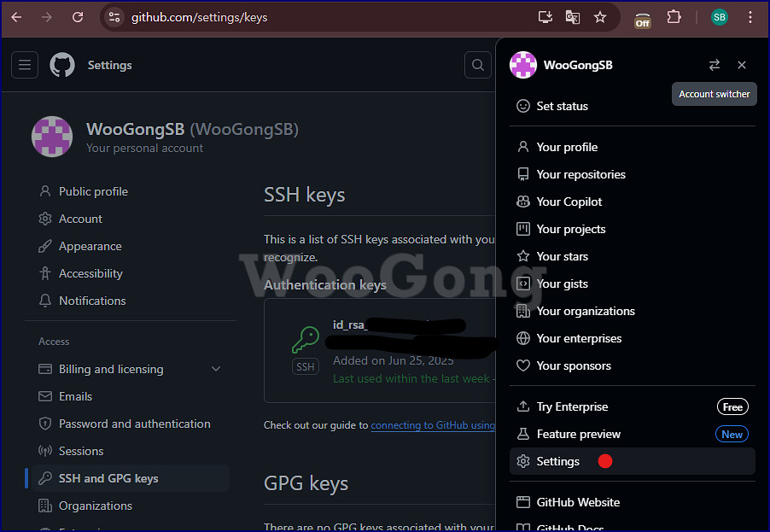Screen dimensions: 770x532
Task: Open Your stars menu item
Action: click(633, 256)
